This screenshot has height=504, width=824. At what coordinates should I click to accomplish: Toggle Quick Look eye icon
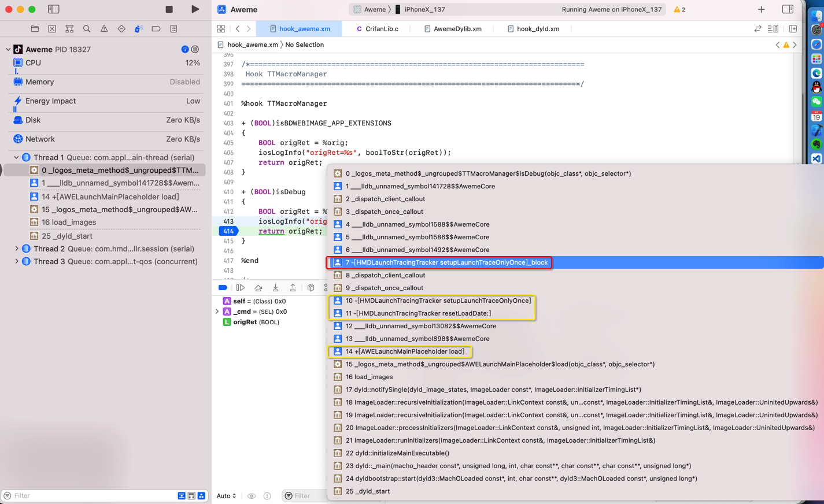click(x=252, y=496)
